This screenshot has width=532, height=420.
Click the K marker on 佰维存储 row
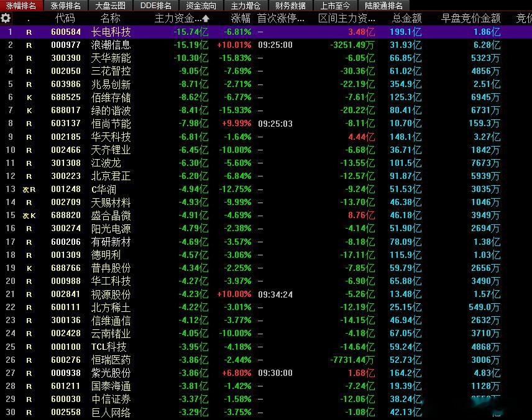(x=29, y=98)
